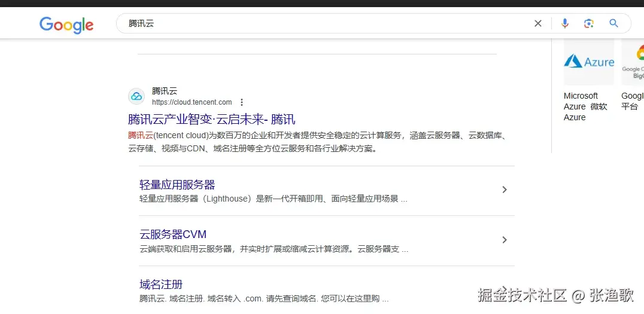644x314 pixels.
Task: Open Microsoft Azure 微软 Azure label
Action: click(x=585, y=106)
